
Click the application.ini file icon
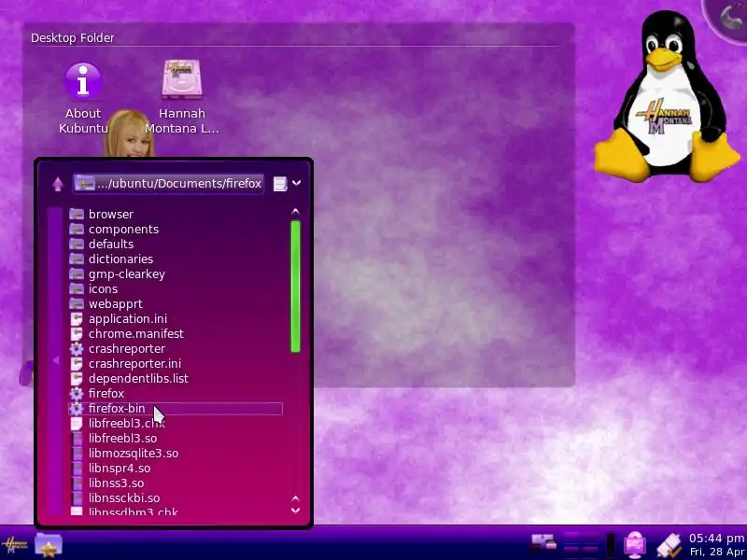click(77, 319)
